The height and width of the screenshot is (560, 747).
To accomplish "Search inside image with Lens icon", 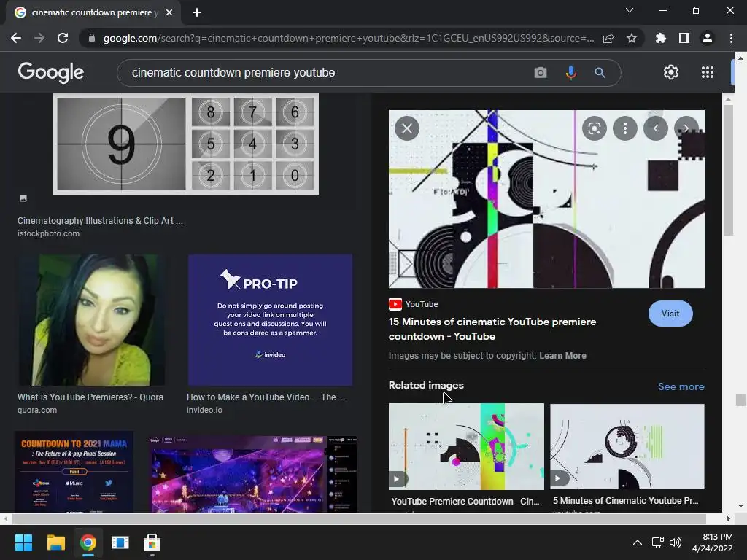I will [x=594, y=128].
